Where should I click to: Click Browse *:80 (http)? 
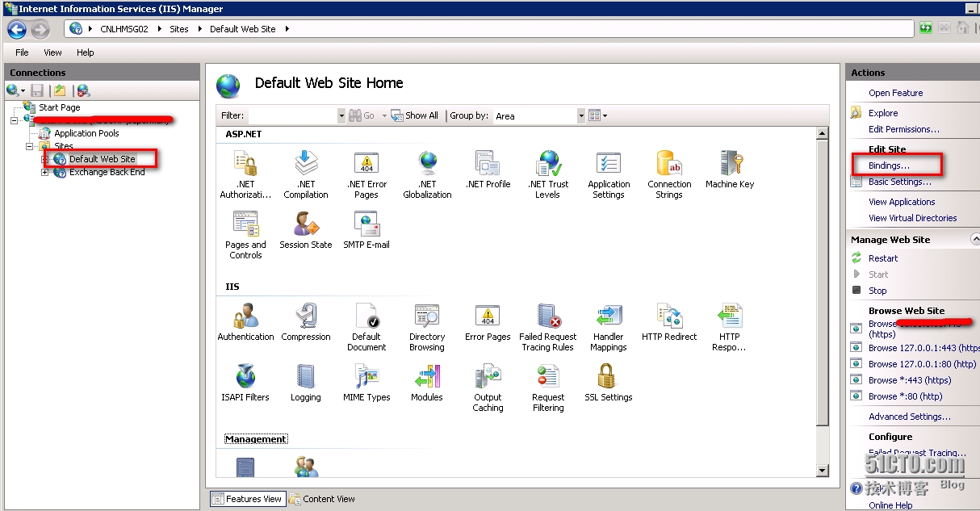click(x=906, y=396)
